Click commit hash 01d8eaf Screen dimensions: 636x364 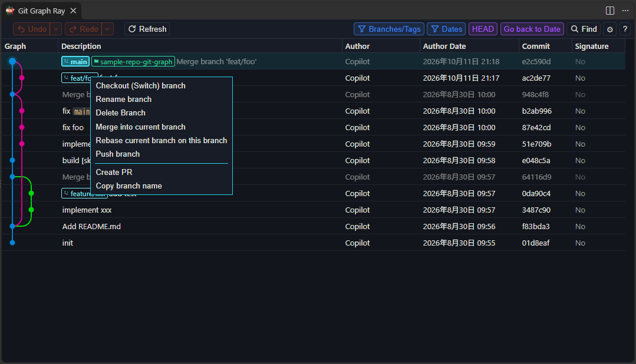pyautogui.click(x=536, y=243)
